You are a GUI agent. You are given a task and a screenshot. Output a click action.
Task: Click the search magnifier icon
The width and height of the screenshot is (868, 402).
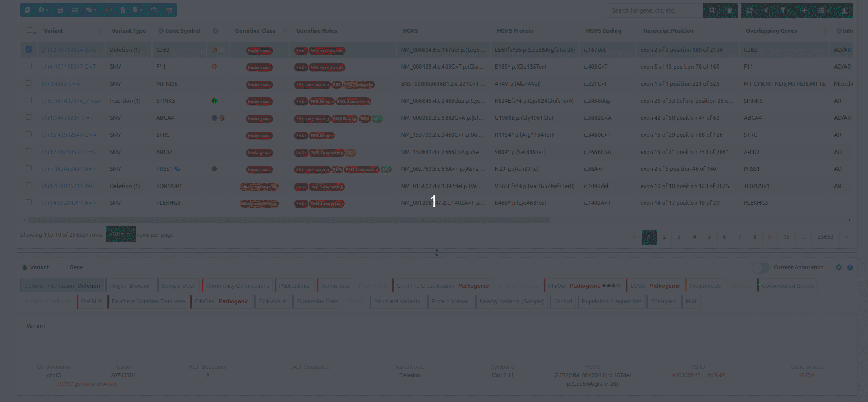(x=712, y=10)
